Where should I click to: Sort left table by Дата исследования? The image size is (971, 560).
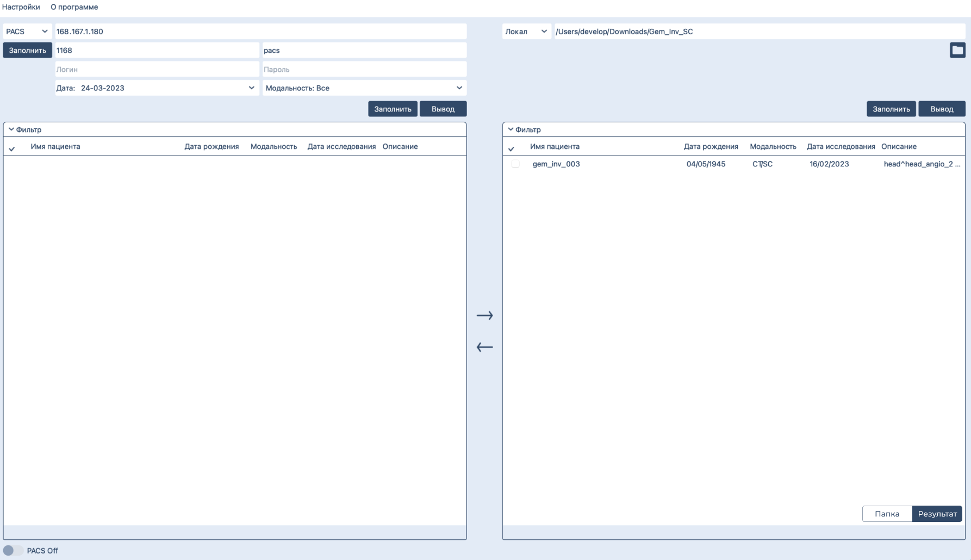[x=341, y=146]
